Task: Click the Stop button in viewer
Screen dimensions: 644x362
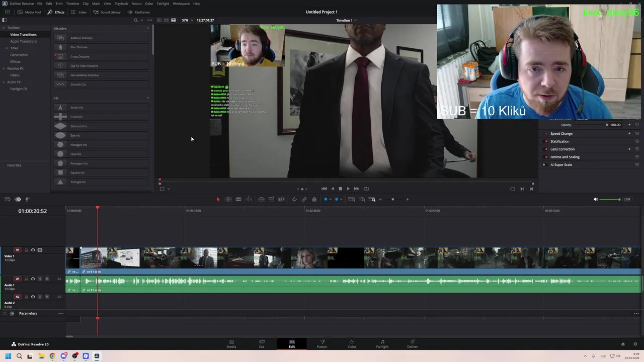Action: click(x=340, y=189)
